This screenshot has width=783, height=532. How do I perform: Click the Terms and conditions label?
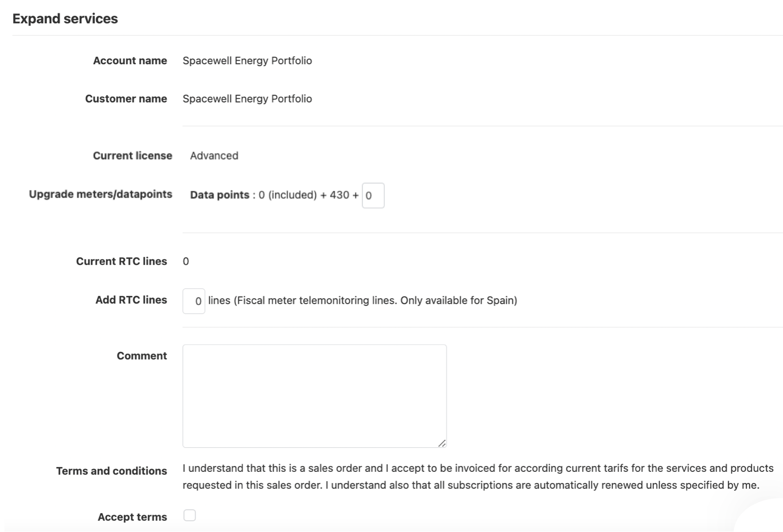point(112,471)
